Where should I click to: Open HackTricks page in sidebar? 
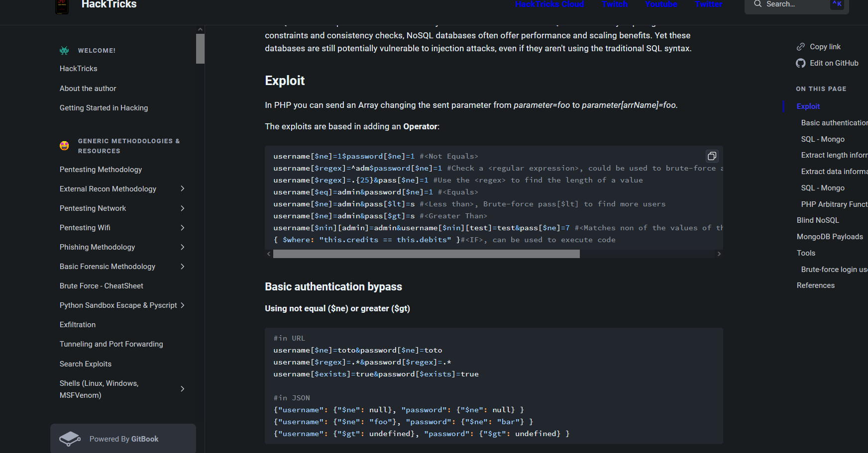79,69
